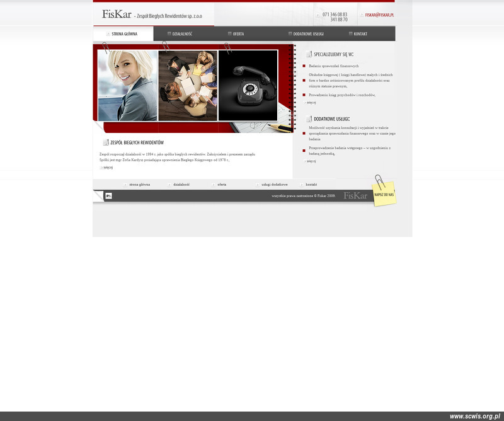This screenshot has height=421, width=504.
Task: Click the phone number 071 346 08 83
Action: pos(335,14)
